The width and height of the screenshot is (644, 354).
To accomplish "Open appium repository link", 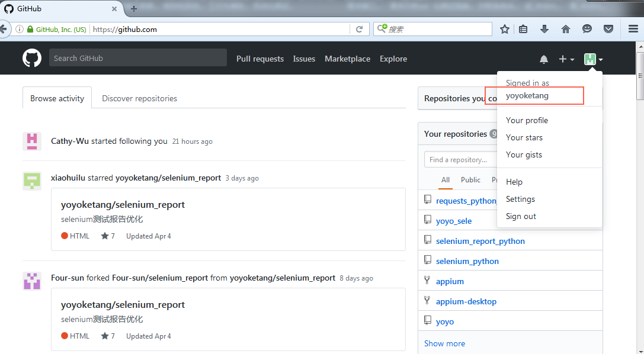I will (x=450, y=281).
